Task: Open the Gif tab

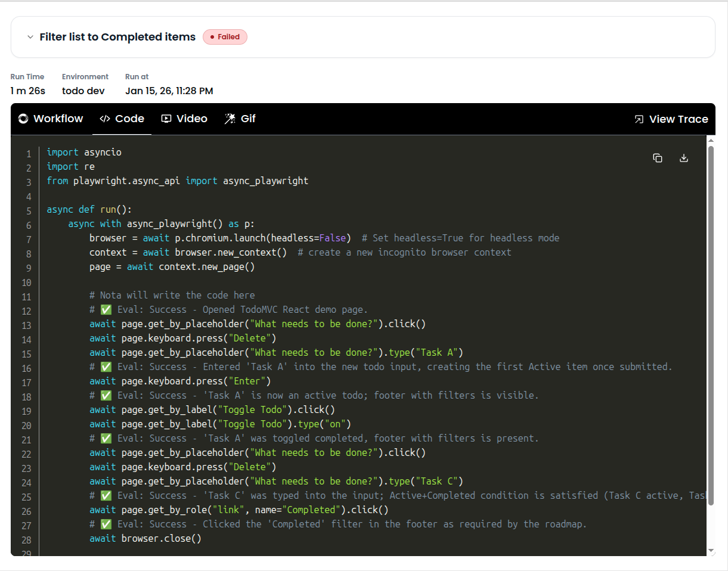Action: pyautogui.click(x=240, y=119)
